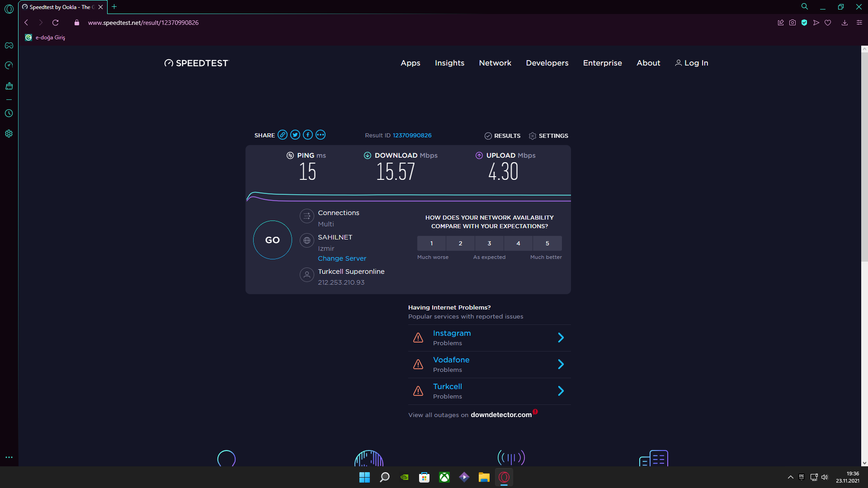The width and height of the screenshot is (868, 488).
Task: Expand Turkcell problems chevron
Action: (561, 391)
